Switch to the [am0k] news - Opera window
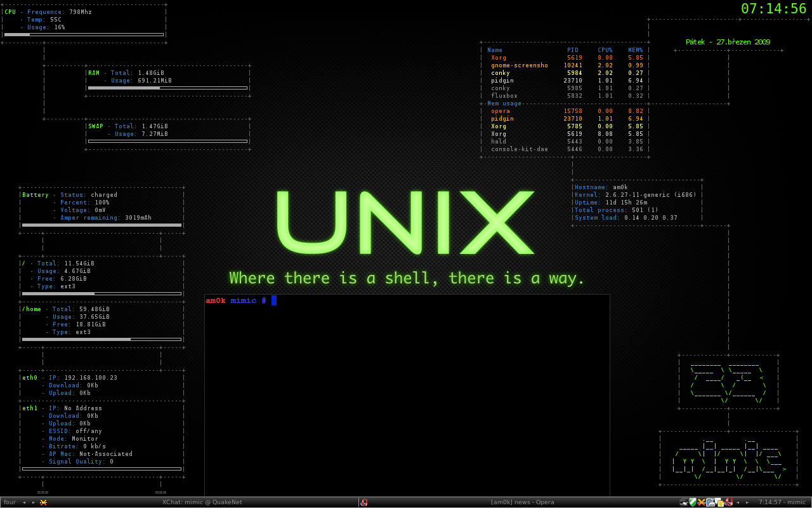Viewport: 812px width, 508px height. click(522, 502)
